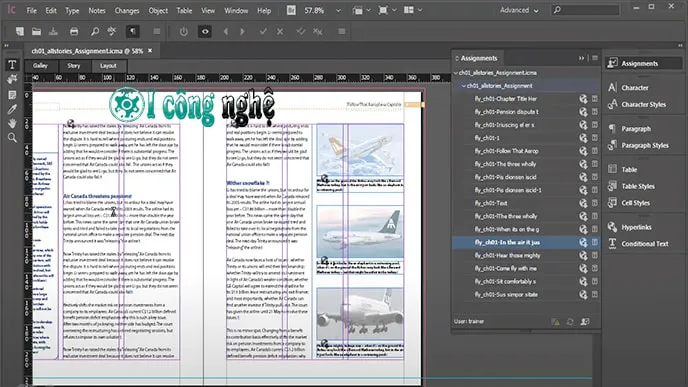Open the Assignments panel flyout menu

[595, 58]
